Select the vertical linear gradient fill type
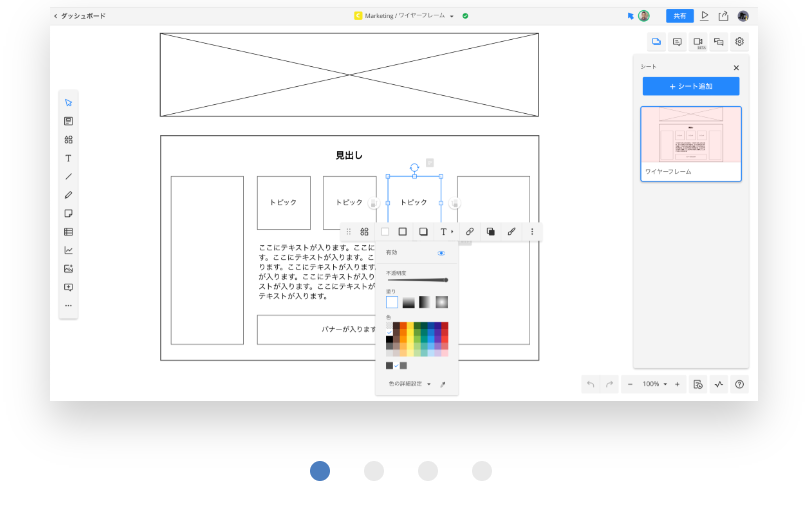Screen dimensions: 808x516 409,302
